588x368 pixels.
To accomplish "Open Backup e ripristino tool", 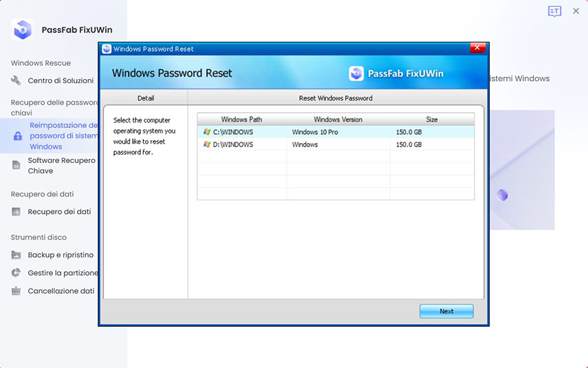I will point(61,255).
